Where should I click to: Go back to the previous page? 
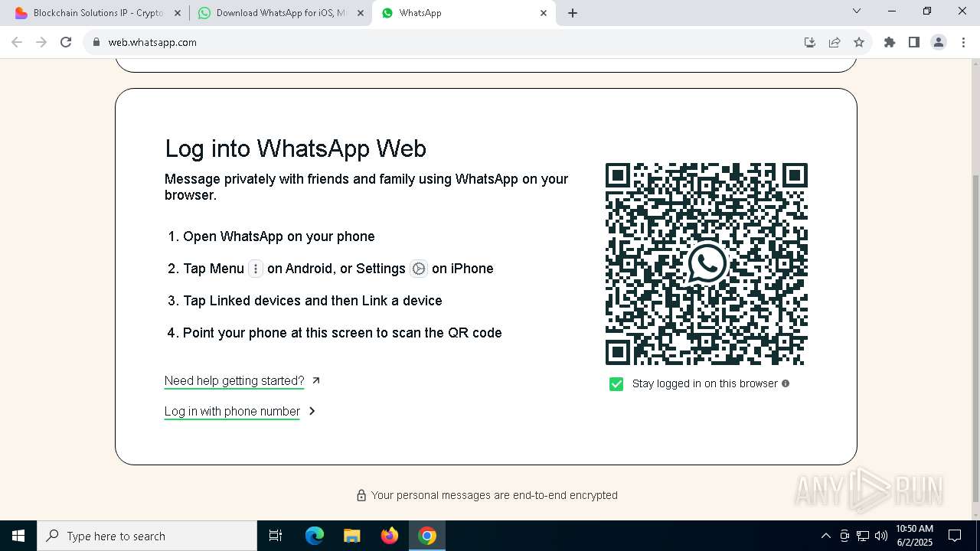[17, 42]
